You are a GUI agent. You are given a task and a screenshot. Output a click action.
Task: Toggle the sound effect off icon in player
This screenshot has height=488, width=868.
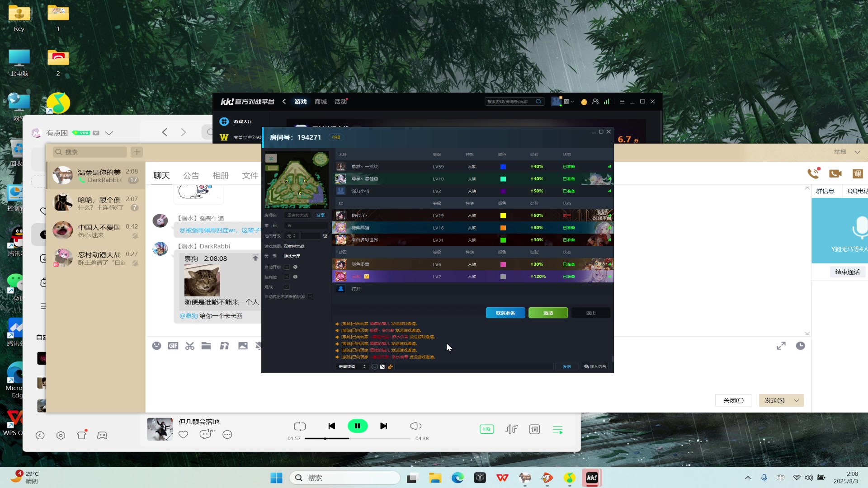[x=511, y=429]
